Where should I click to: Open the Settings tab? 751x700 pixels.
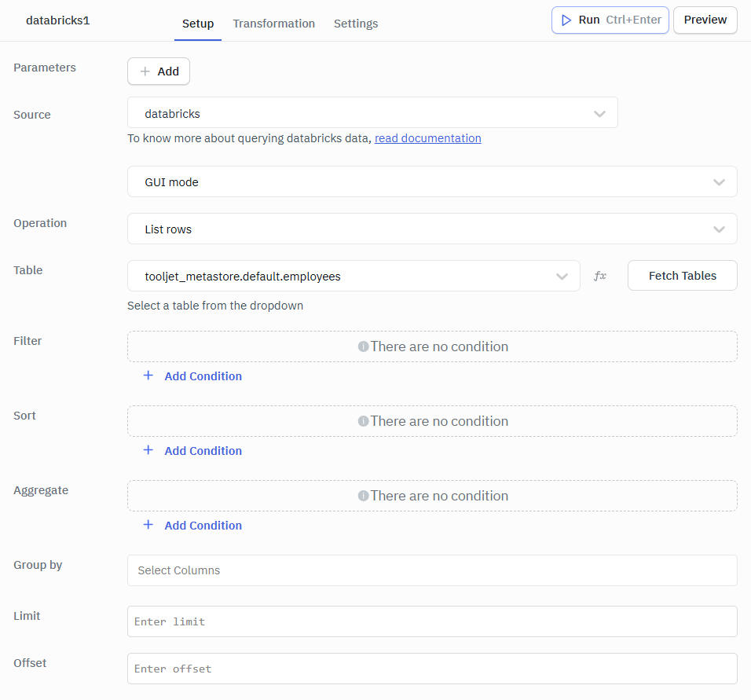tap(356, 24)
